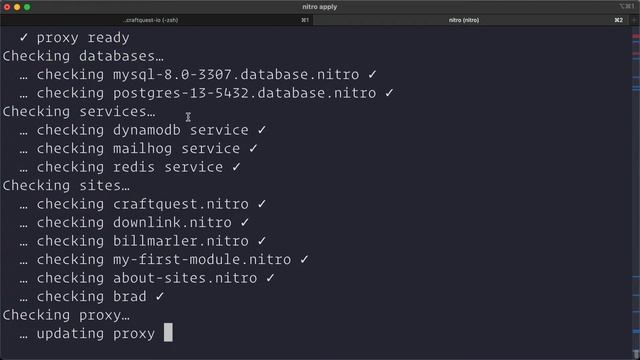Image resolution: width=640 pixels, height=360 pixels.
Task: Click 'downlink.nitro' text
Action: (172, 222)
